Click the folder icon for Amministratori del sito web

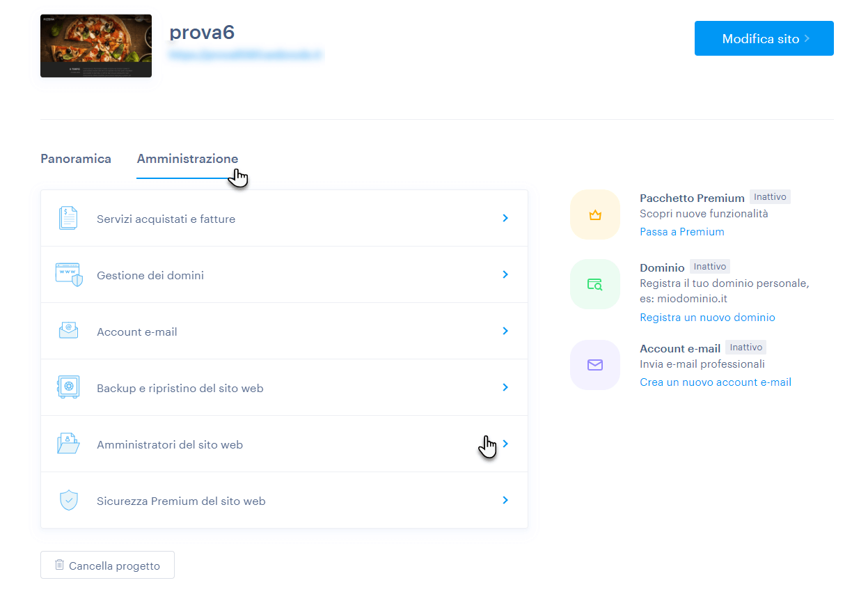point(68,444)
